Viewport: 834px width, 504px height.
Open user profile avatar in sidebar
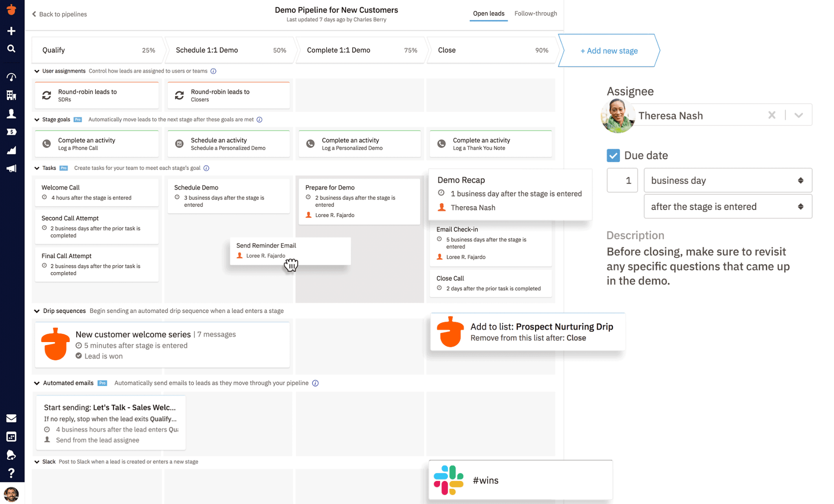(x=11, y=494)
